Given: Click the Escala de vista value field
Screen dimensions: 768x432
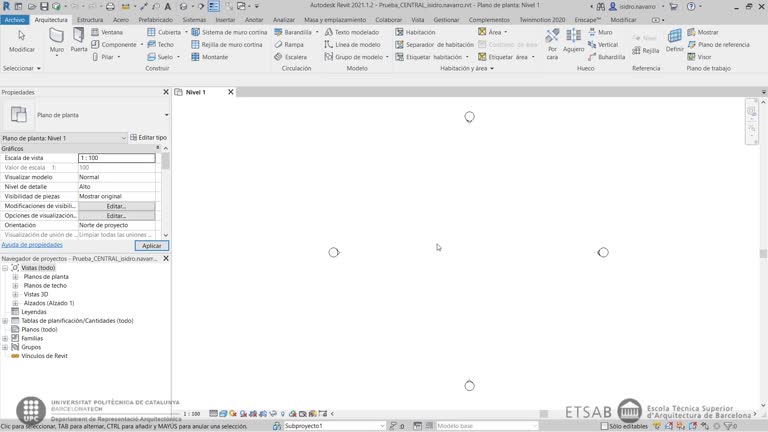Looking at the screenshot, I should pos(116,158).
